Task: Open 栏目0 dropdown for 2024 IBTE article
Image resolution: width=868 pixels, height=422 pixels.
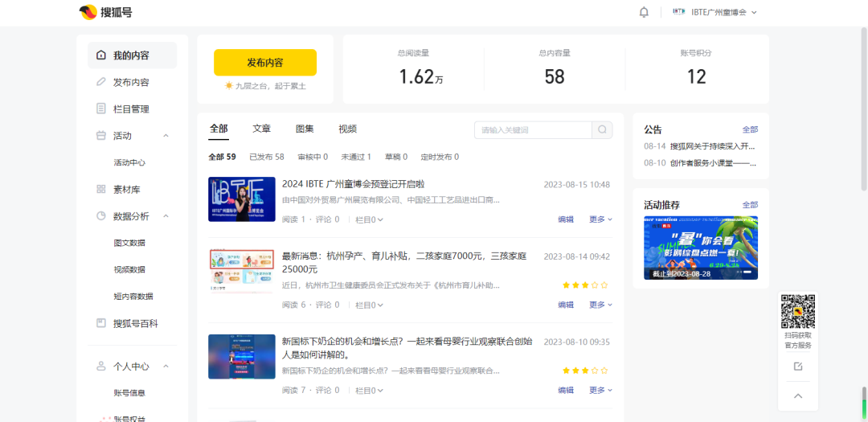Action: (x=369, y=219)
